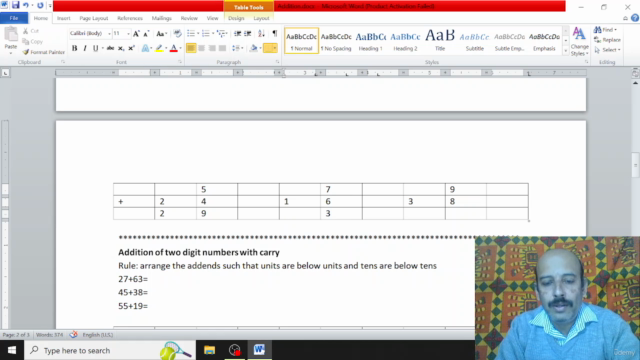This screenshot has height=360, width=640.
Task: Click the Cut command
Action: tap(31, 31)
